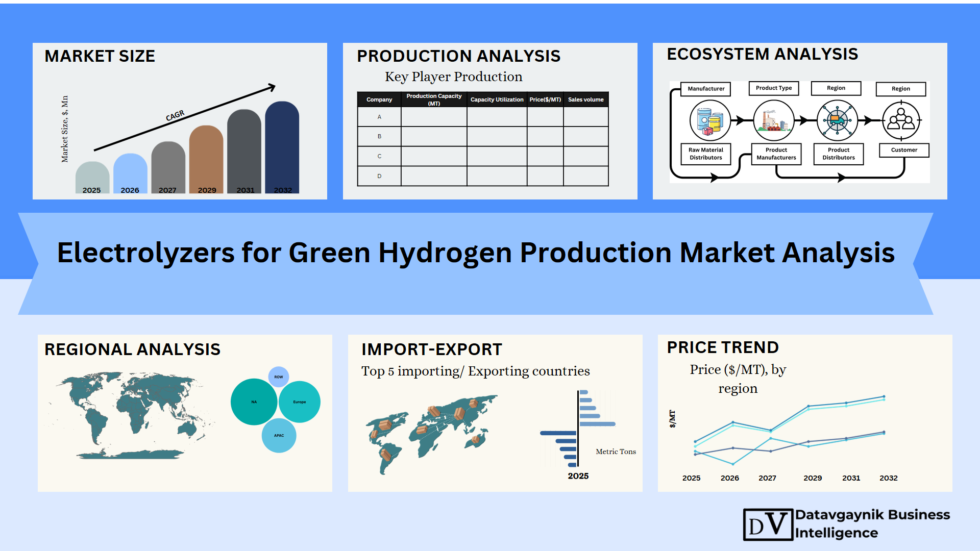Click the Company A table row cell
The height and width of the screenshot is (551, 980).
click(x=379, y=117)
